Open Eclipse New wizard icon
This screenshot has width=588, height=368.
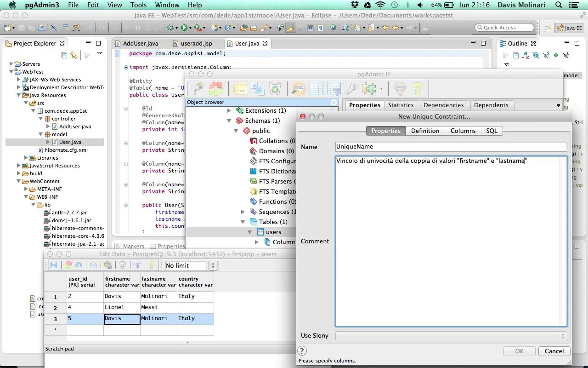coord(8,28)
